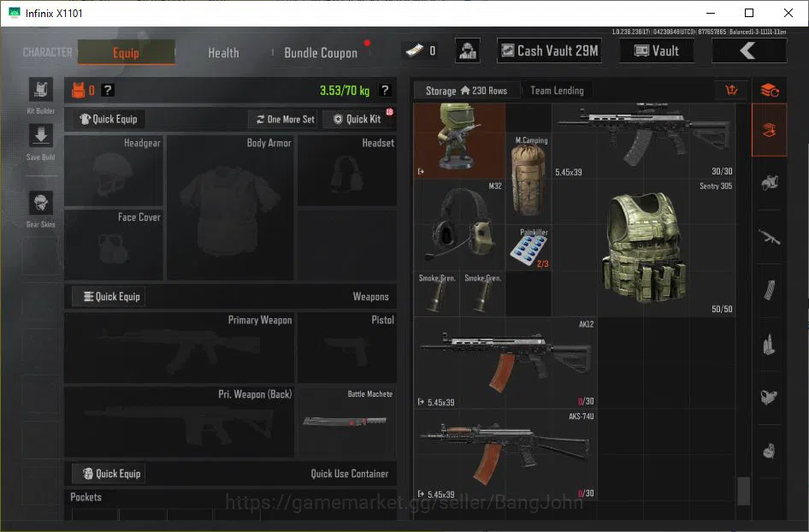Switch to the Equip tab
The width and height of the screenshot is (809, 532).
click(x=126, y=53)
